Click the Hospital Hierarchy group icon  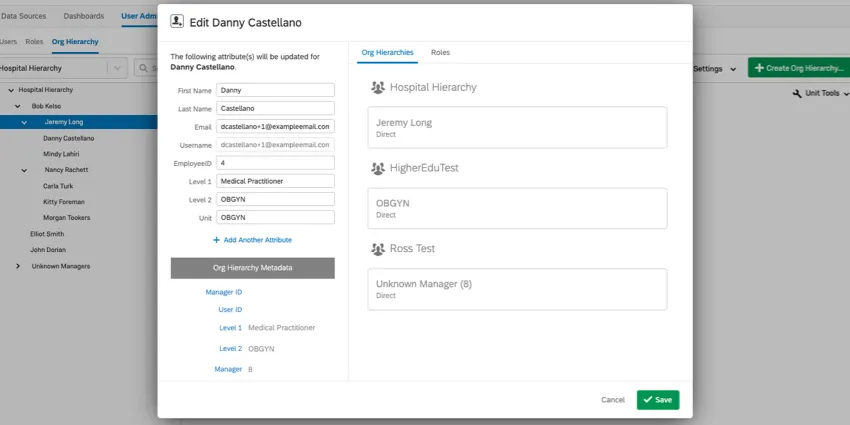tap(378, 88)
